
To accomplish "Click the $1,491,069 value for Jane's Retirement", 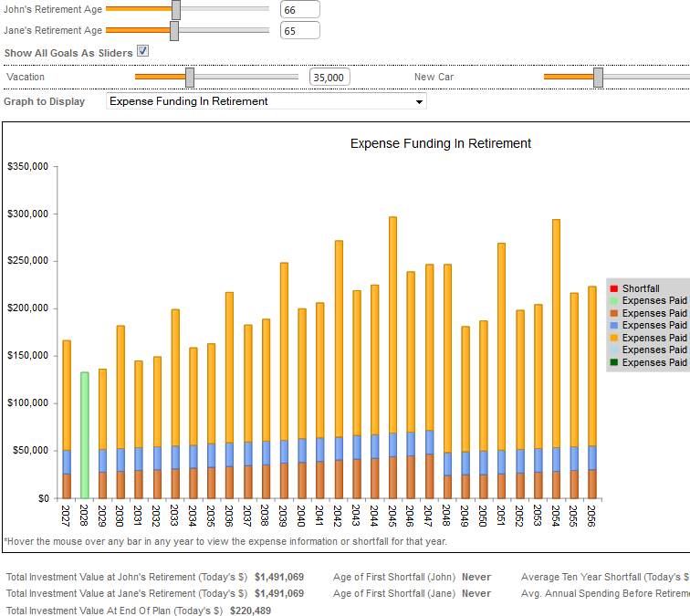I will (279, 593).
